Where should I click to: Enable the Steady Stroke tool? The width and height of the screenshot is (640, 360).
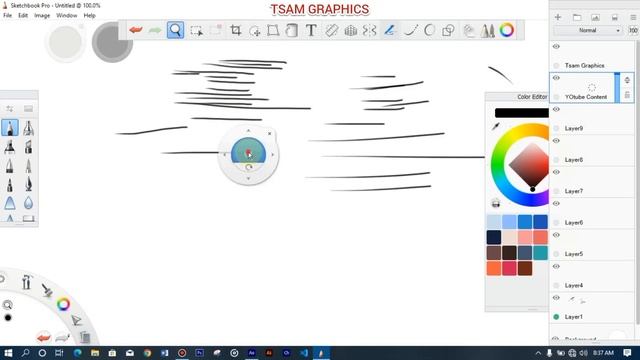[411, 30]
